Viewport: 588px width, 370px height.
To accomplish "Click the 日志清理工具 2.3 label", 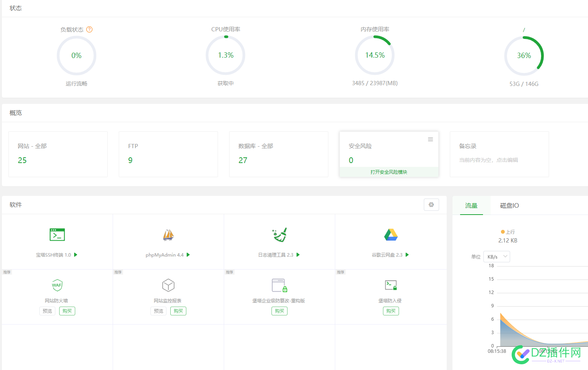I will coord(276,255).
